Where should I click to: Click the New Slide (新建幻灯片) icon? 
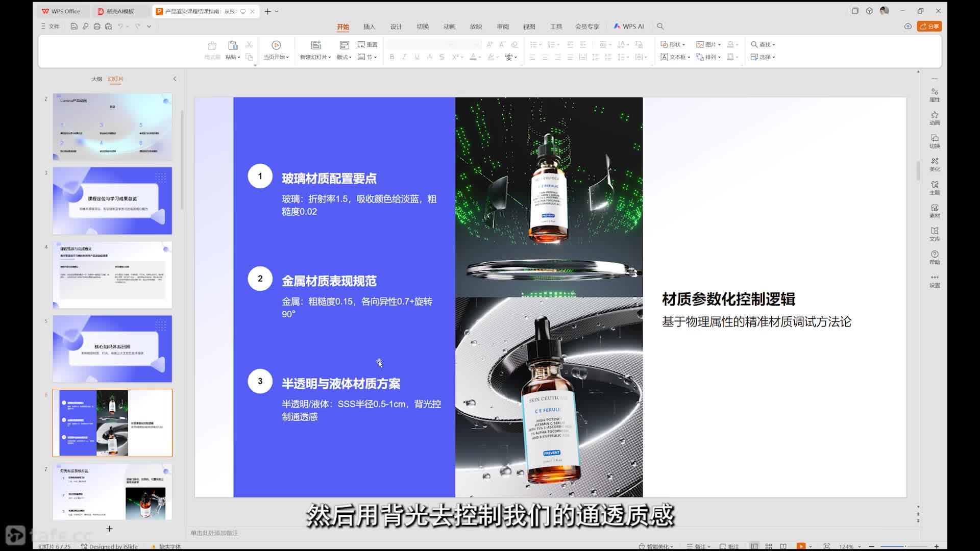click(316, 45)
